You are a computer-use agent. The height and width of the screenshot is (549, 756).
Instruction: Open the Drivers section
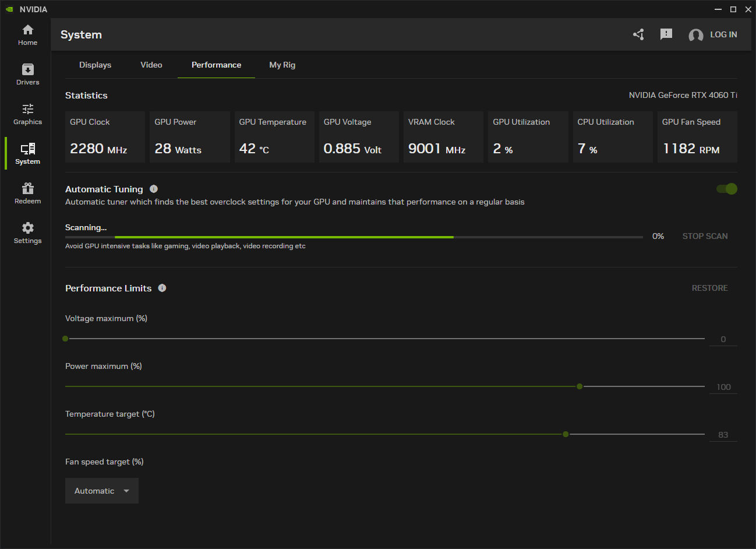[27, 74]
